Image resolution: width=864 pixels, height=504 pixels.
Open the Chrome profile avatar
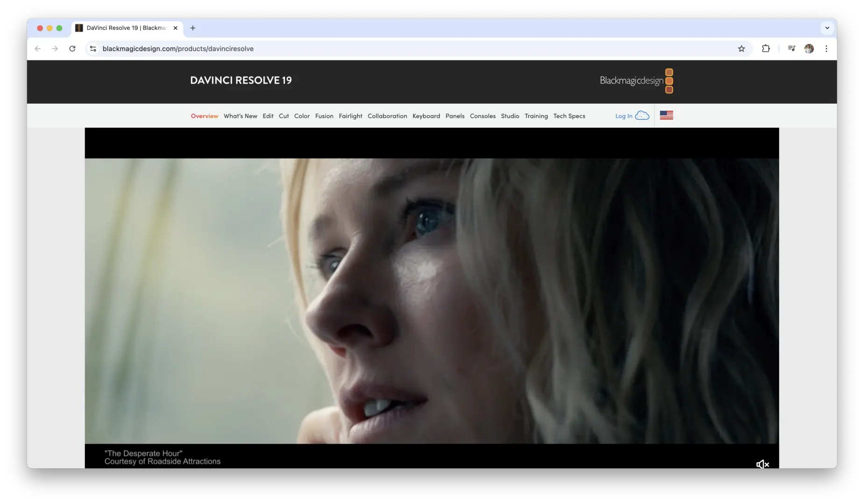[x=809, y=49]
